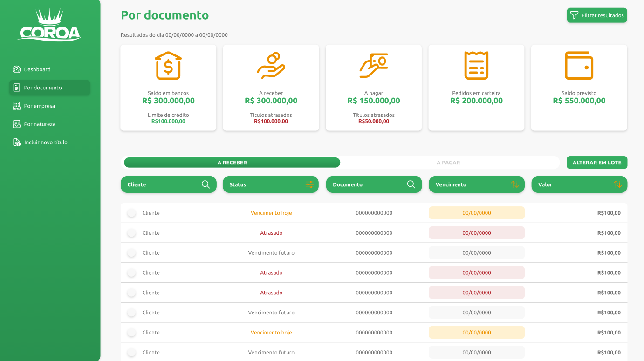Select the third row's round checkbox
Screen dimensions: 644x361
(x=132, y=253)
